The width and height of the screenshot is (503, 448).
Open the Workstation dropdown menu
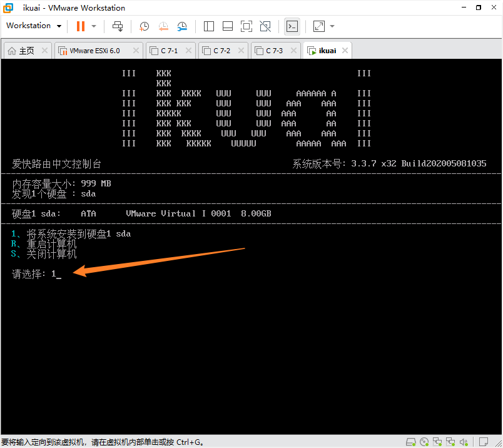pos(34,26)
